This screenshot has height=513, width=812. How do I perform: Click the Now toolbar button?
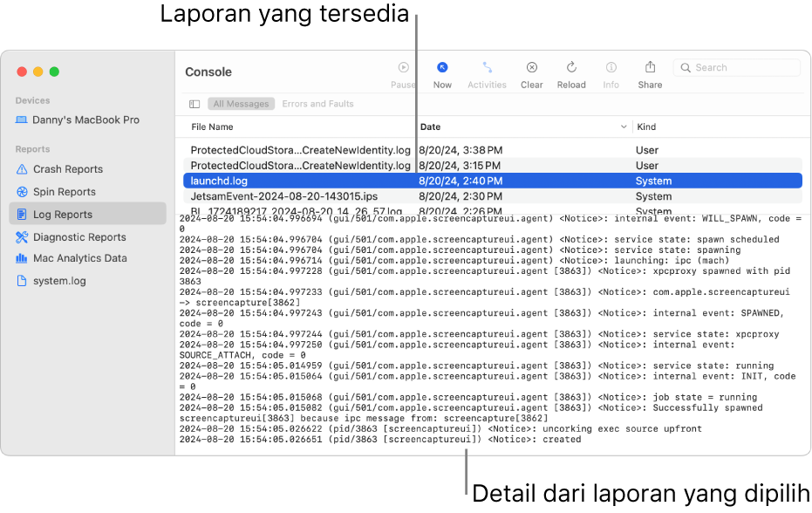coord(442,75)
